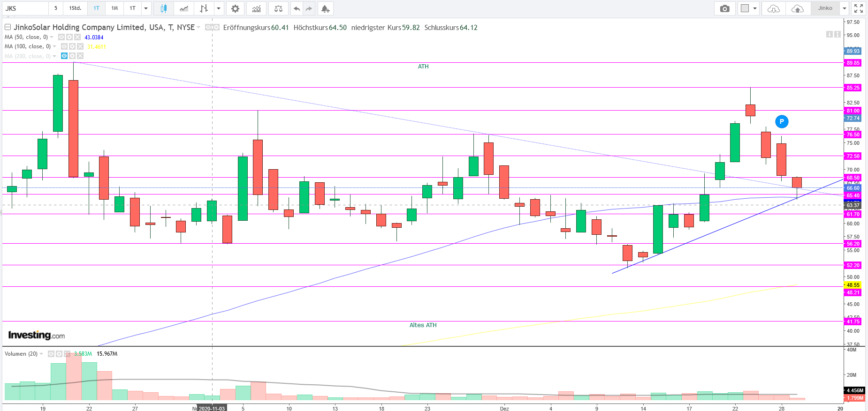Open the time interval dropdown arrow
Image resolution: width=868 pixels, height=411 pixels.
[x=146, y=8]
